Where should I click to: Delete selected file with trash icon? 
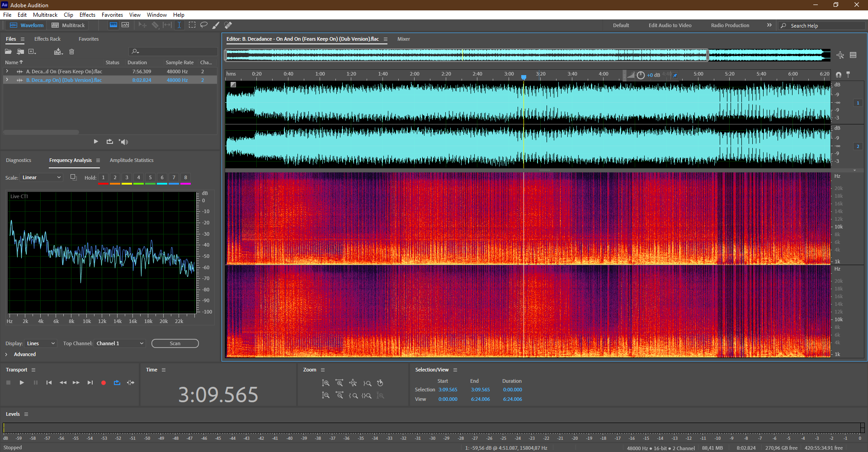coord(71,52)
